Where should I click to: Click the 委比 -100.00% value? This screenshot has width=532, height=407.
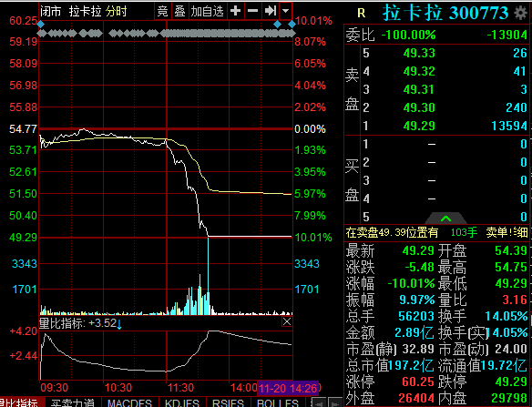pyautogui.click(x=408, y=35)
